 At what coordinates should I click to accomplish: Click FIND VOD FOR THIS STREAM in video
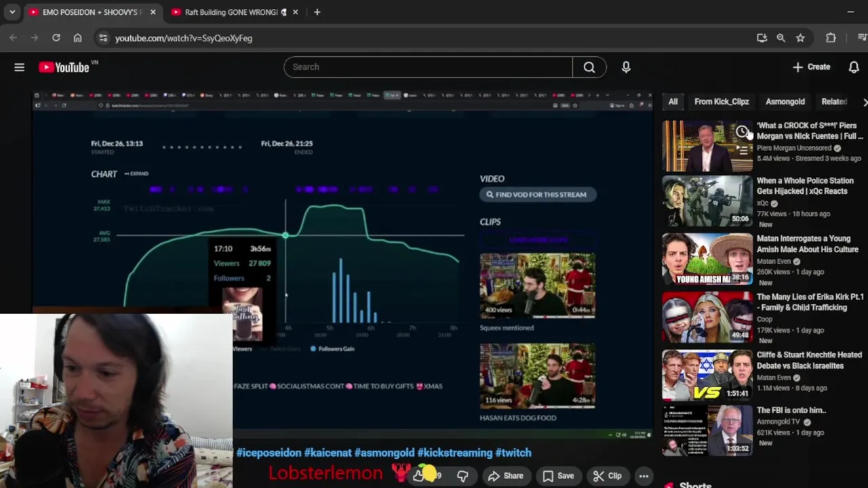(x=538, y=195)
